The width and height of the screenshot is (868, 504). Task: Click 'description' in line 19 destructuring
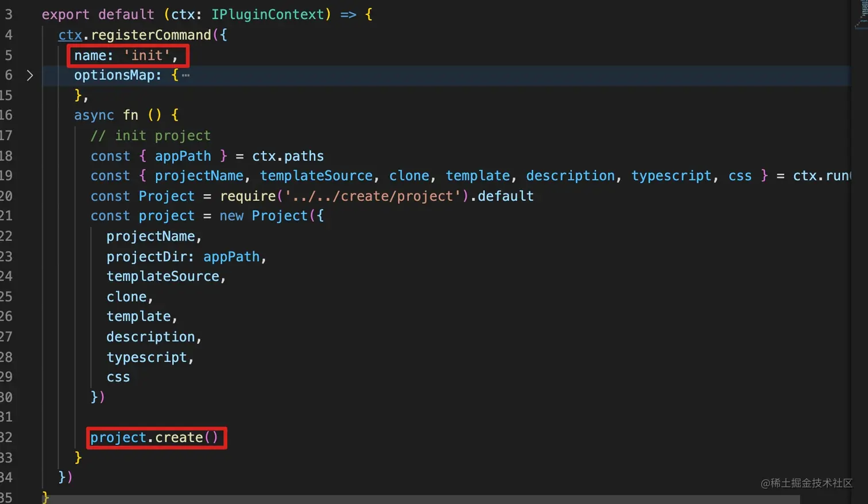point(570,176)
